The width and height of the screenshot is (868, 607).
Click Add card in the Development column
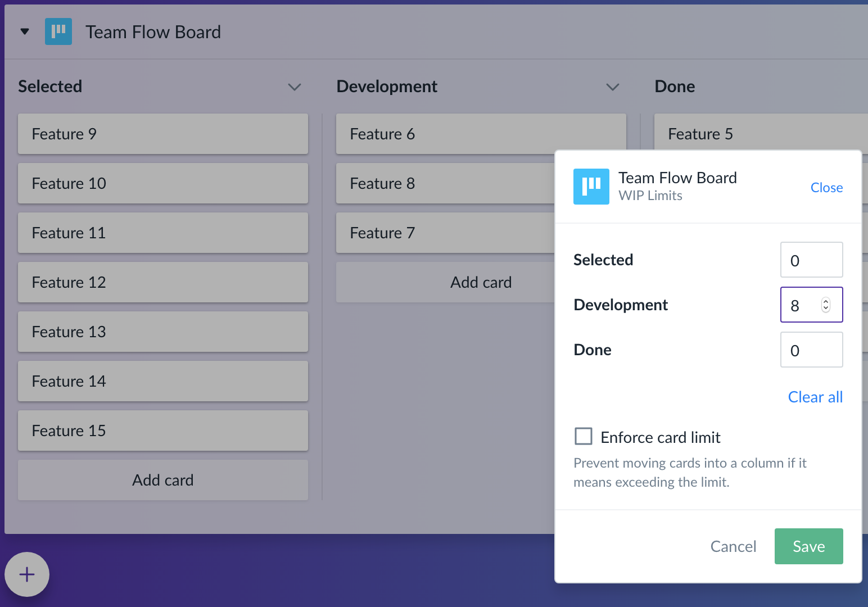point(481,282)
